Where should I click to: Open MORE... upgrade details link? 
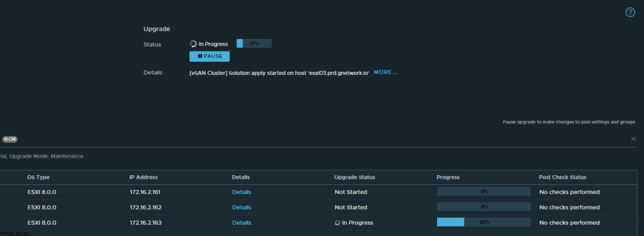click(386, 72)
